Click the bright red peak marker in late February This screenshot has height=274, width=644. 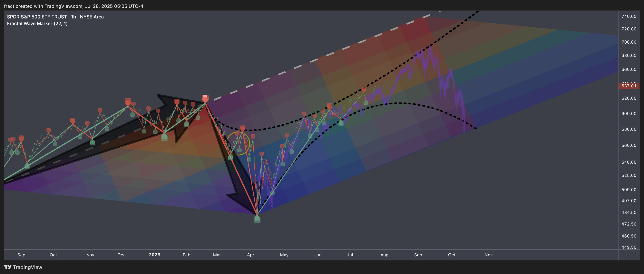click(x=205, y=99)
